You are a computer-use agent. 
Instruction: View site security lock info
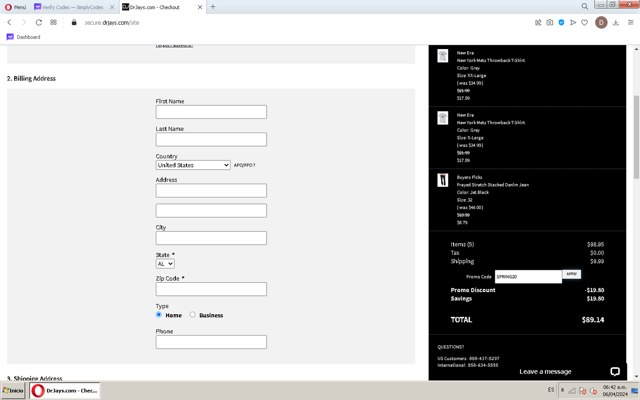click(74, 22)
